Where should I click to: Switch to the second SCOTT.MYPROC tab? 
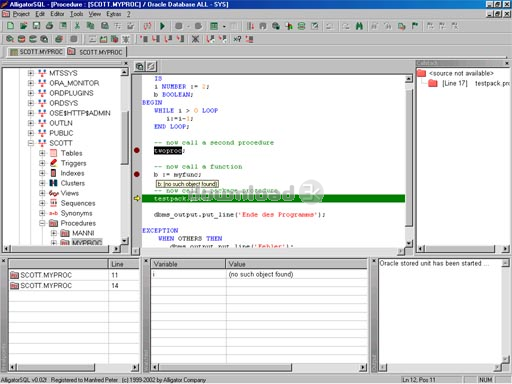coord(96,52)
